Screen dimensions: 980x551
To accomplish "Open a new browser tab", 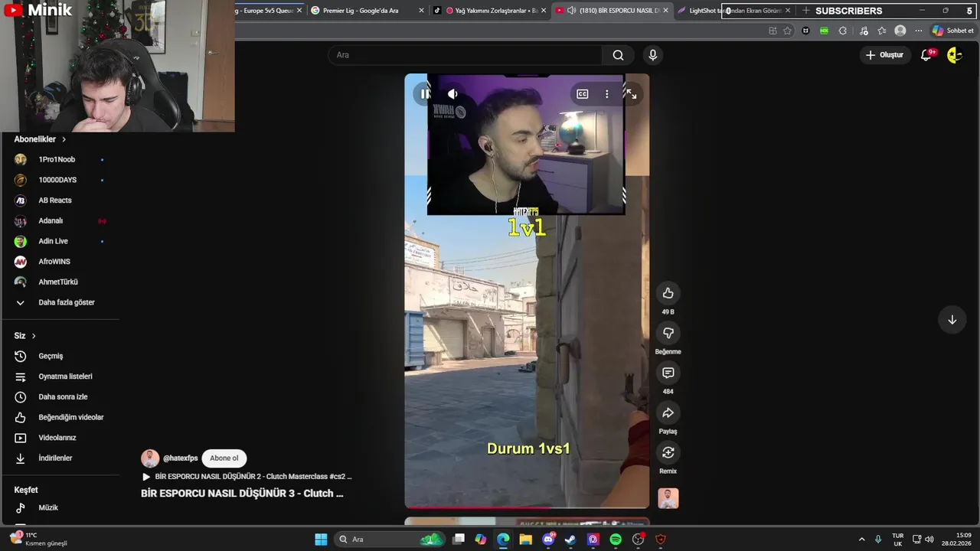I will click(x=805, y=11).
